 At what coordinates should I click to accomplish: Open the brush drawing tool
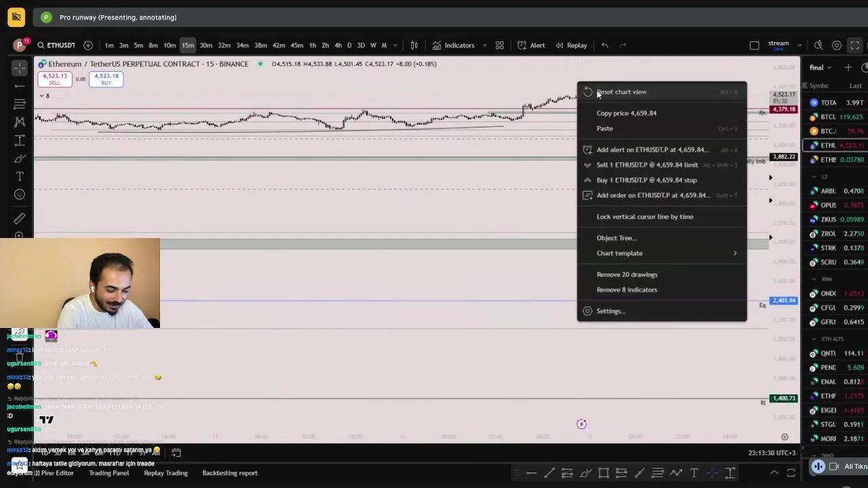pyautogui.click(x=20, y=159)
